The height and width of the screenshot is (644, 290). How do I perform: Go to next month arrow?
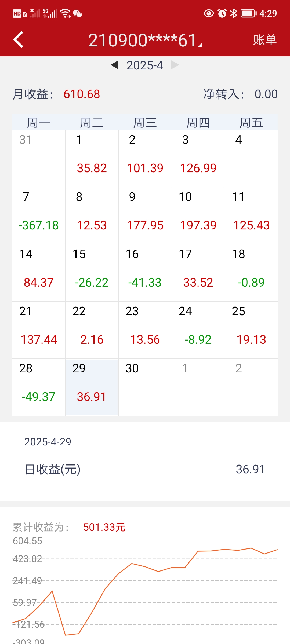click(x=175, y=65)
